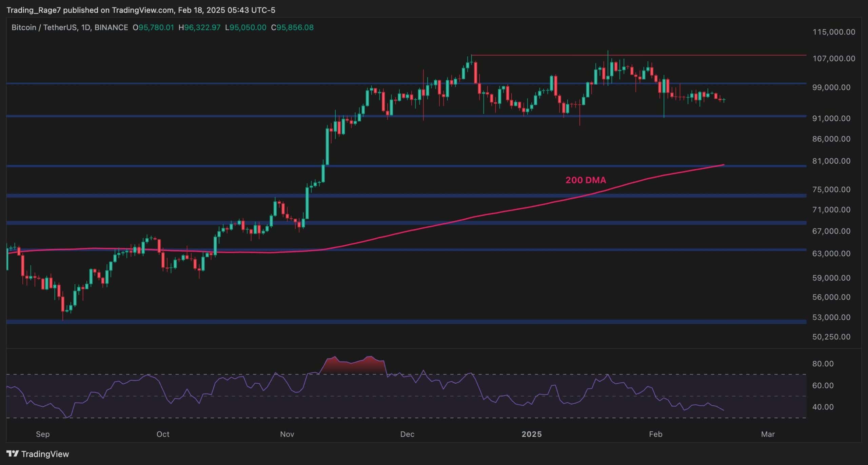This screenshot has width=868, height=465.
Task: Click the 200 DMA label
Action: [586, 180]
